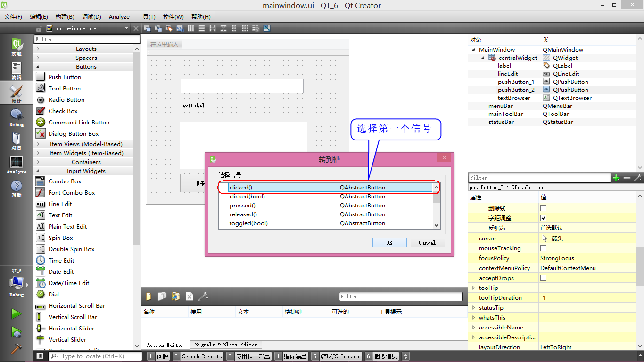644x362 pixels.
Task: Open the 构建(B) menu
Action: coord(65,16)
